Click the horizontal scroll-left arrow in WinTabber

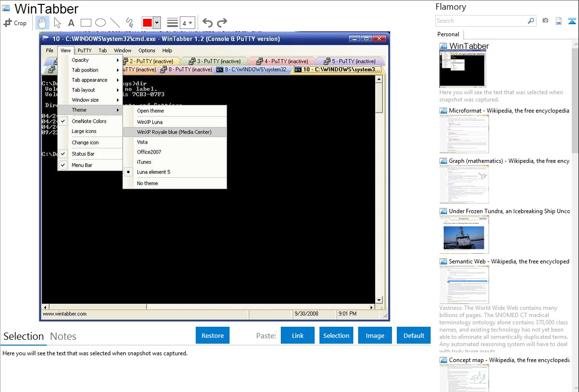click(x=45, y=307)
